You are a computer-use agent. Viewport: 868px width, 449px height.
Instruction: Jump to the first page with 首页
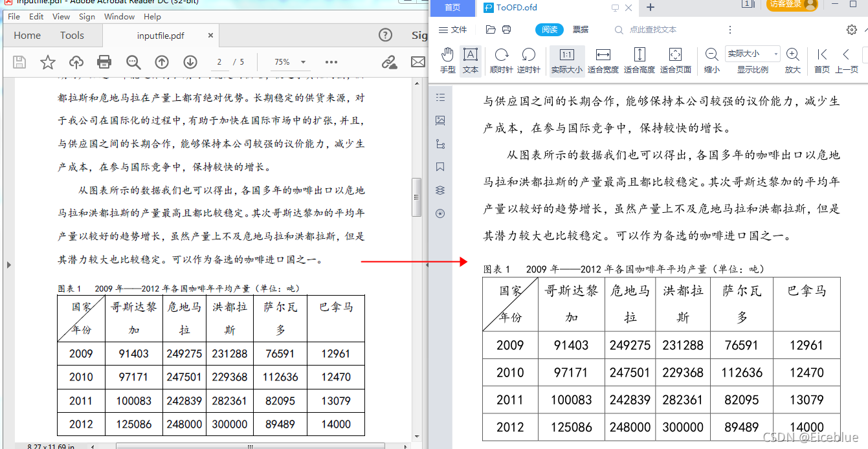(x=822, y=60)
